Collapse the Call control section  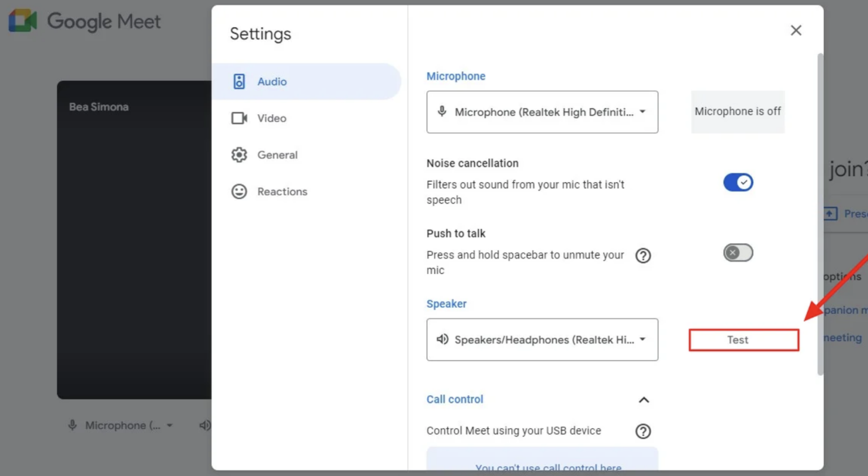(x=644, y=400)
